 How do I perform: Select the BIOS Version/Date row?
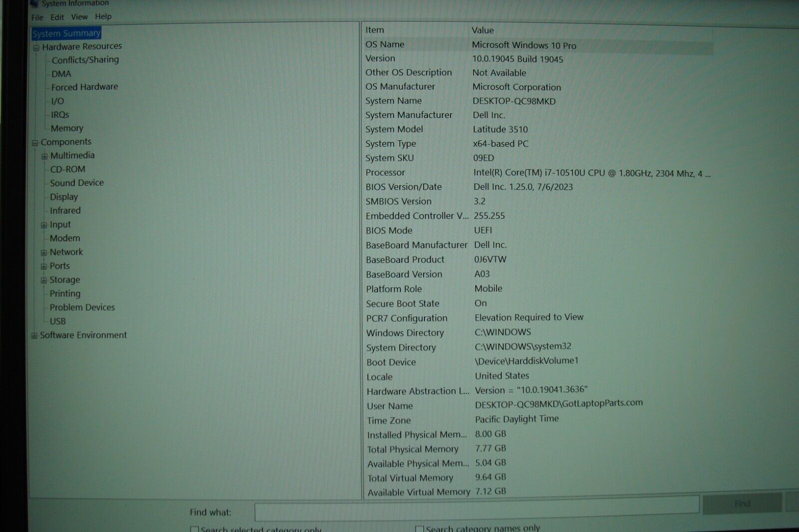(x=538, y=187)
